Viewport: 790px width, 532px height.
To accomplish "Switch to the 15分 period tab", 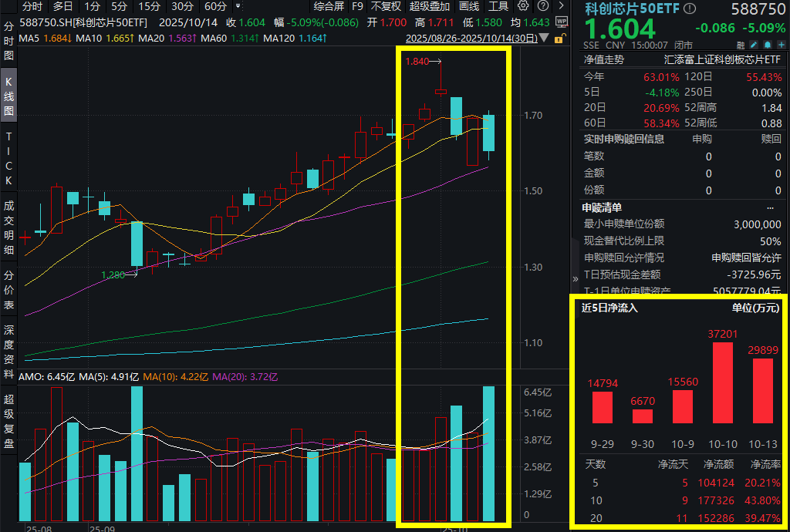I will (x=149, y=6).
